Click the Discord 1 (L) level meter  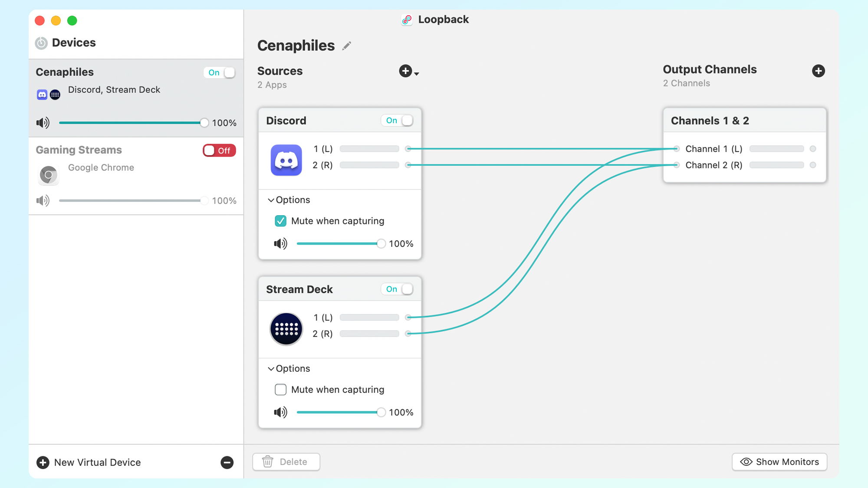(369, 149)
